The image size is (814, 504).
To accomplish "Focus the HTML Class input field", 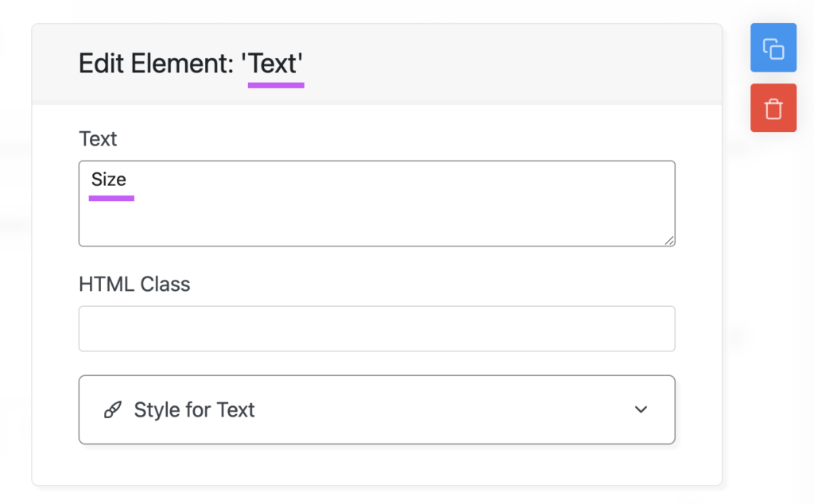I will [x=377, y=328].
